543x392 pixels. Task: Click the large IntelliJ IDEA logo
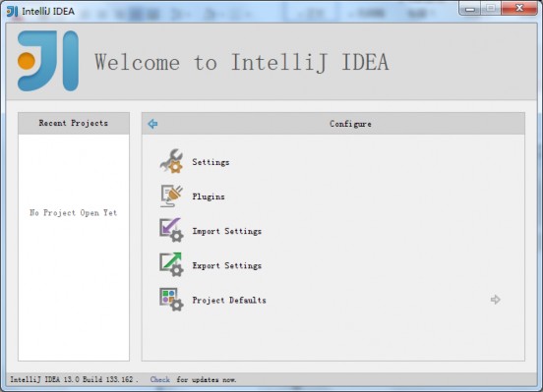coord(48,61)
